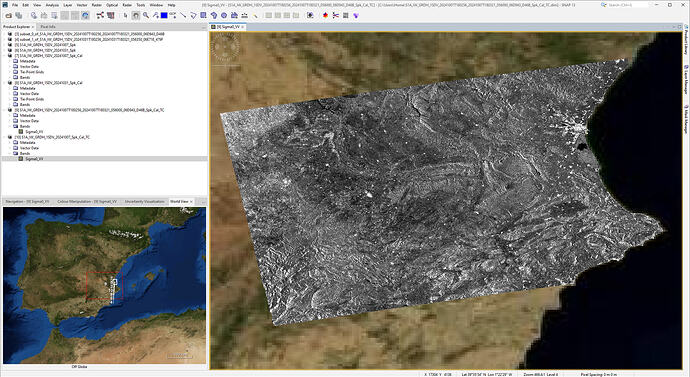The width and height of the screenshot is (690, 377).
Task: Click the scissors-like toolbar icon
Action: click(x=335, y=15)
